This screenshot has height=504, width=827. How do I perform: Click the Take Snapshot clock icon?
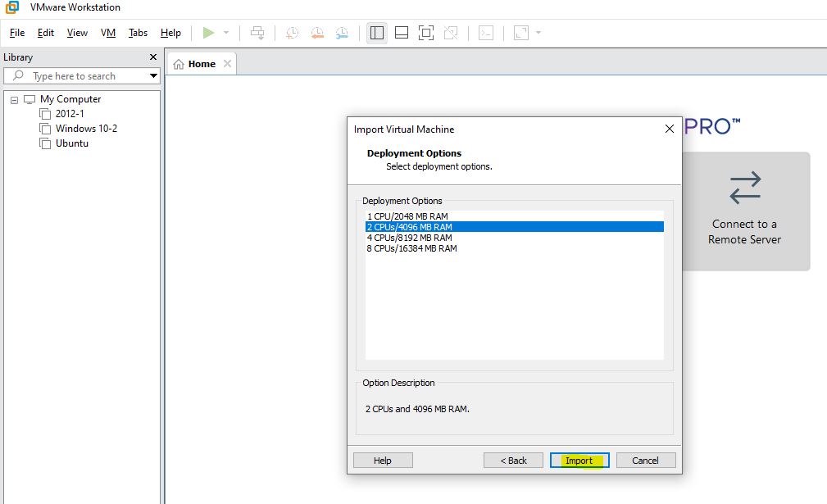292,33
